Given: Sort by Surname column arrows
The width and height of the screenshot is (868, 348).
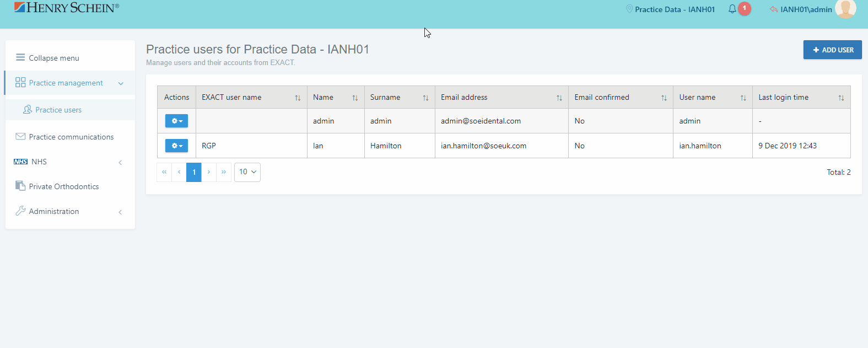Looking at the screenshot, I should [425, 98].
